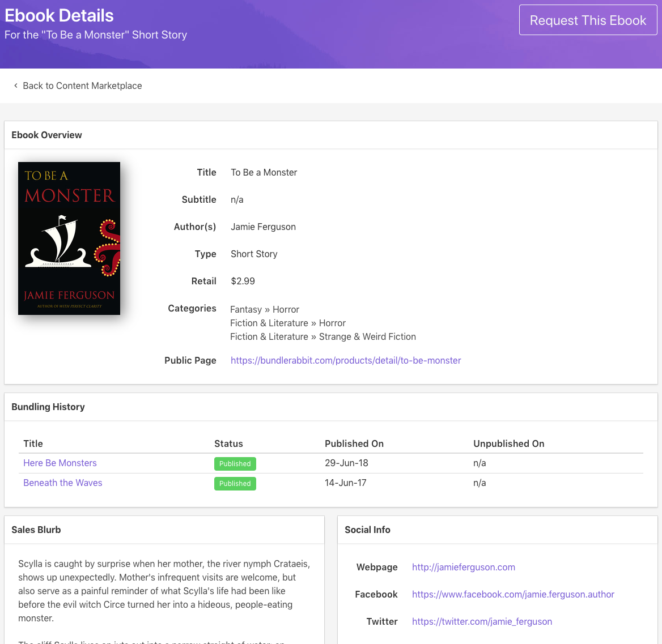Viewport: 662px width, 644px height.
Task: Click the 'To Be a Monster' book cover
Action: coord(69,238)
